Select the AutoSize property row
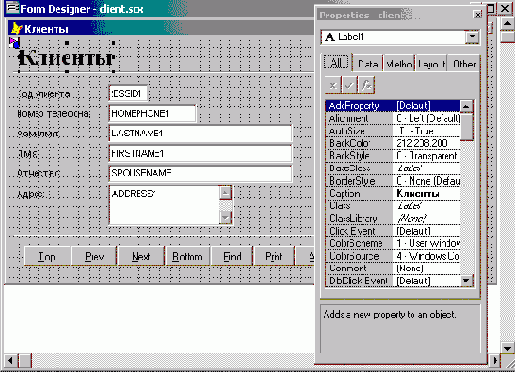This screenshot has width=515, height=372. point(393,131)
